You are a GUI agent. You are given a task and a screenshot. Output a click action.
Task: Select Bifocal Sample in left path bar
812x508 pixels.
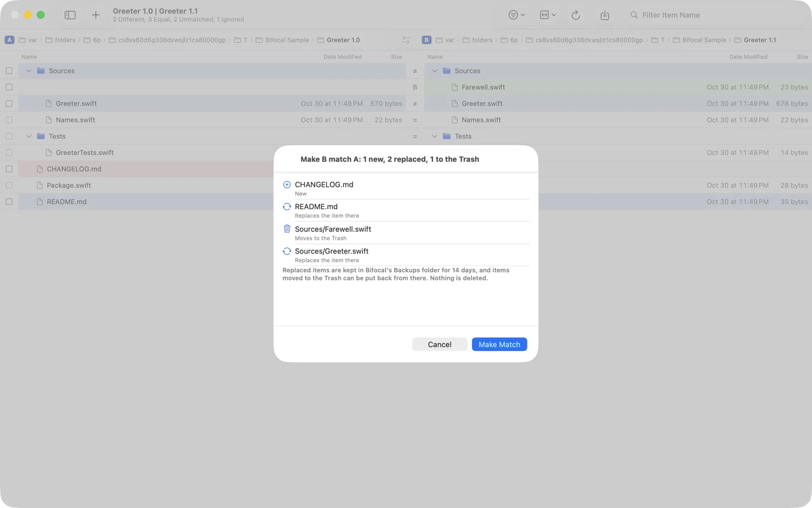[282, 40]
